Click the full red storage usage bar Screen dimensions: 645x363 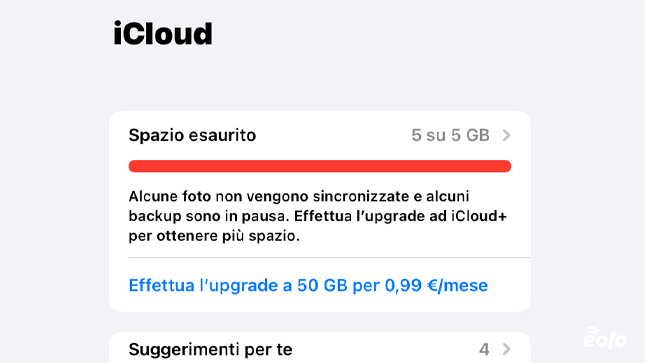[x=320, y=166]
